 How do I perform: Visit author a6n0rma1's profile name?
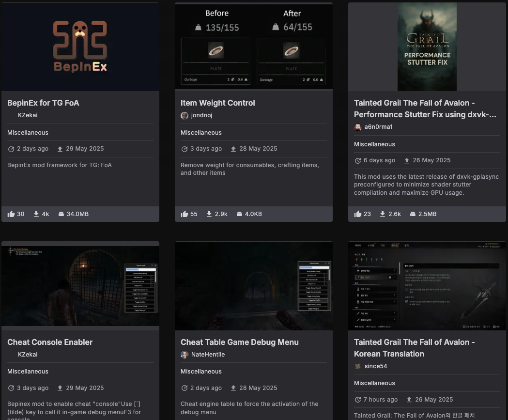[x=378, y=127]
